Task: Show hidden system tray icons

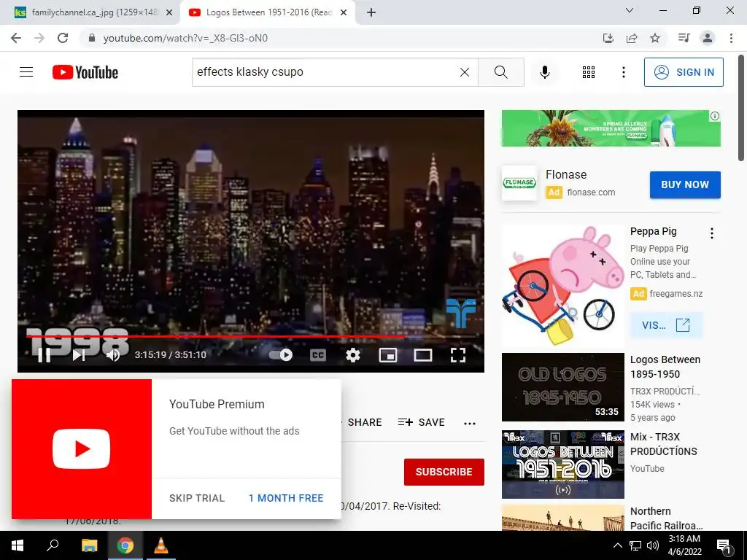Action: pos(617,545)
